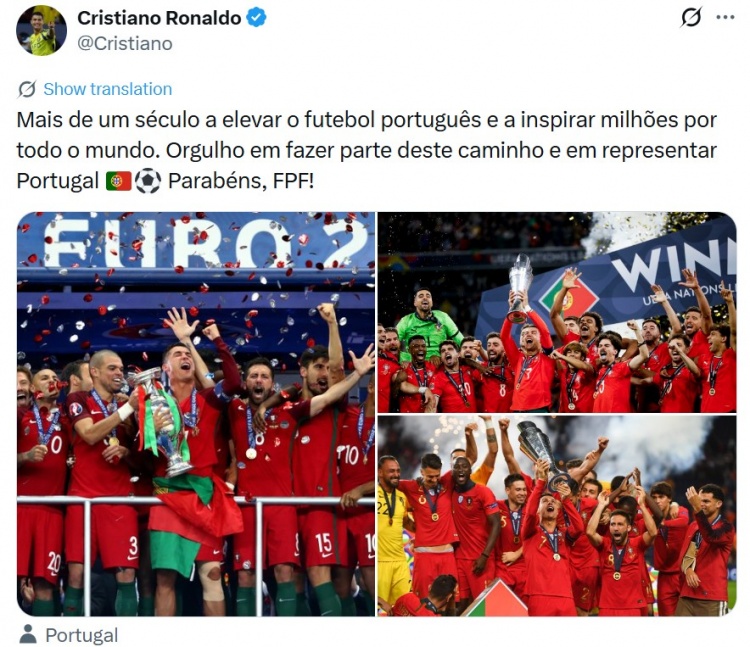Click the blue verified badge
750x647 pixels.
point(256,18)
